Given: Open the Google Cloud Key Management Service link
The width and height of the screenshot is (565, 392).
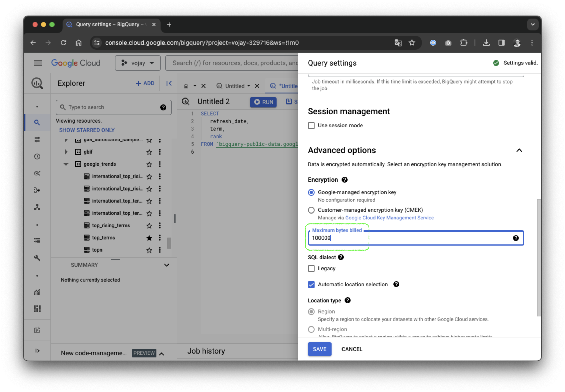Looking at the screenshot, I should pos(389,218).
